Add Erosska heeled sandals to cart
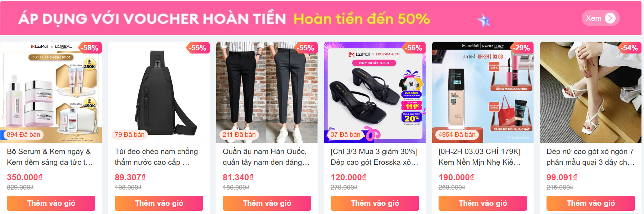 (375, 203)
